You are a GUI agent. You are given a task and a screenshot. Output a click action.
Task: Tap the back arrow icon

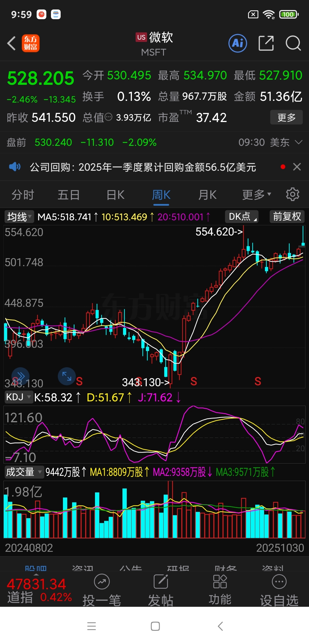(11, 43)
